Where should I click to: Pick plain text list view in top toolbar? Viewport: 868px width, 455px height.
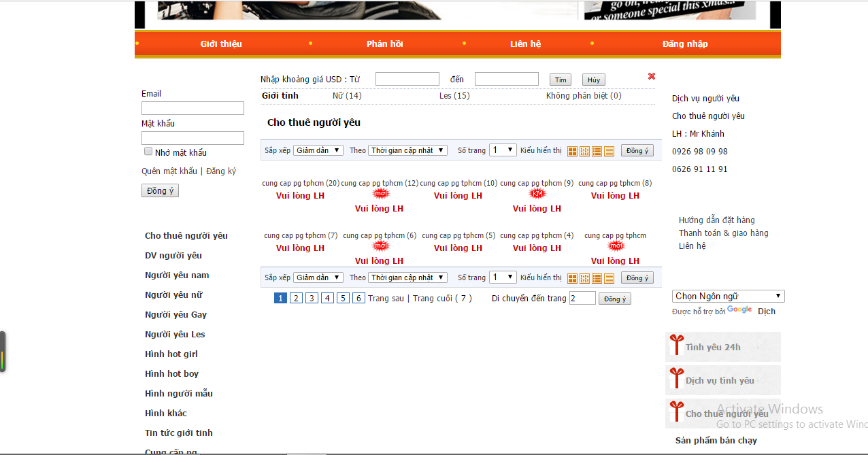[x=609, y=151]
